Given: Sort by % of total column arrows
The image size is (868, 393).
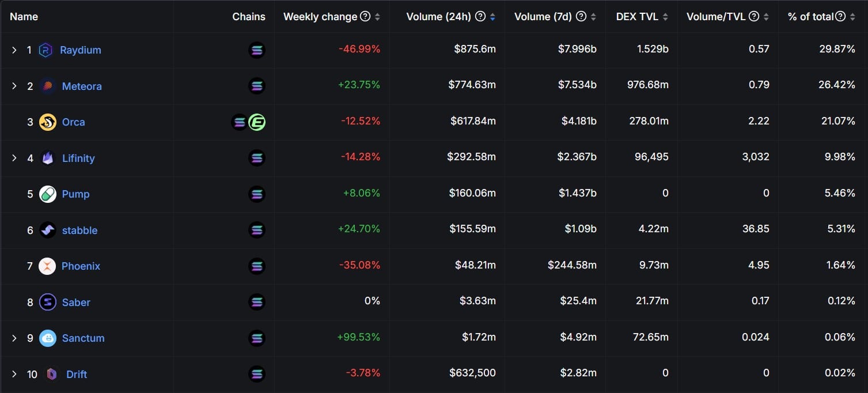Looking at the screenshot, I should [x=852, y=17].
